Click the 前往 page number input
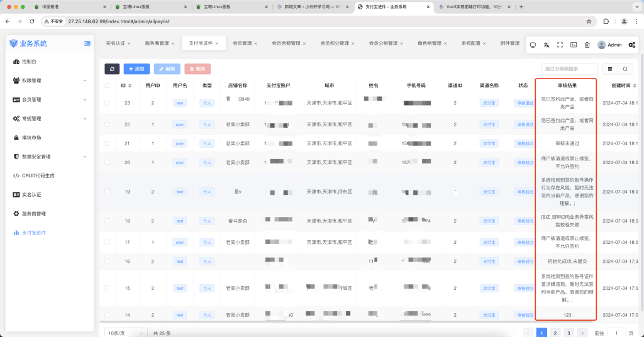 click(616, 333)
